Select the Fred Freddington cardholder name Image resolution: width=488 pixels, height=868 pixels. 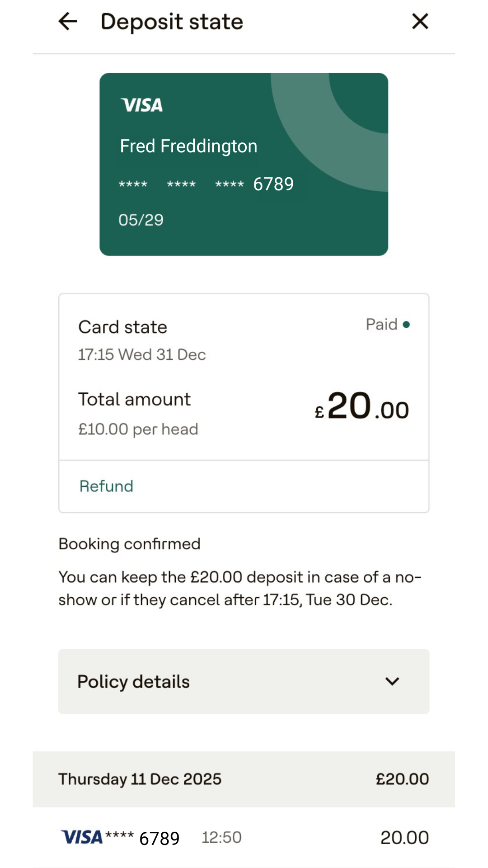188,146
